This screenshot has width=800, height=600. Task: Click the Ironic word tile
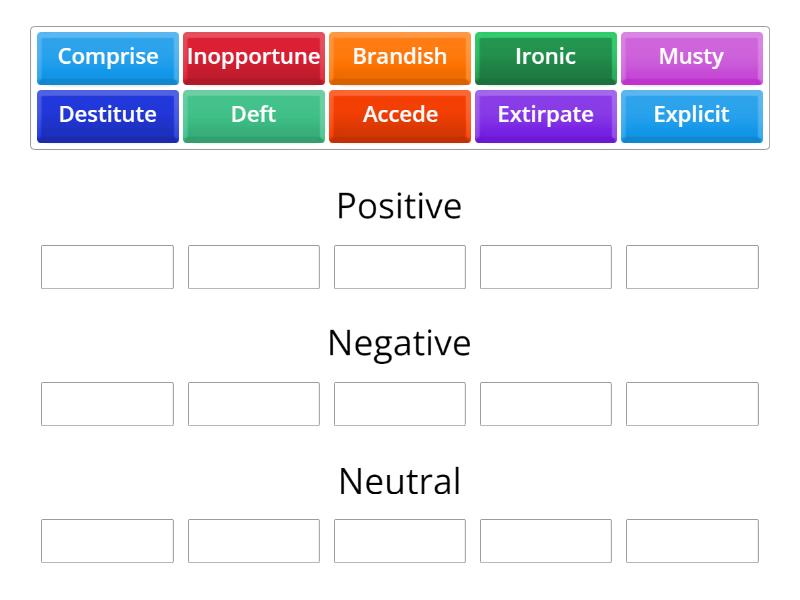[546, 58]
